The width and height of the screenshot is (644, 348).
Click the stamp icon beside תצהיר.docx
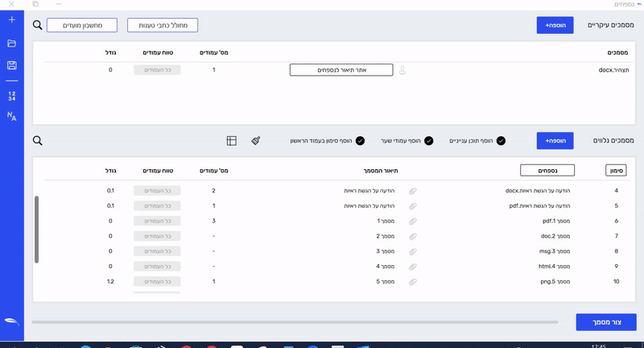tap(402, 70)
